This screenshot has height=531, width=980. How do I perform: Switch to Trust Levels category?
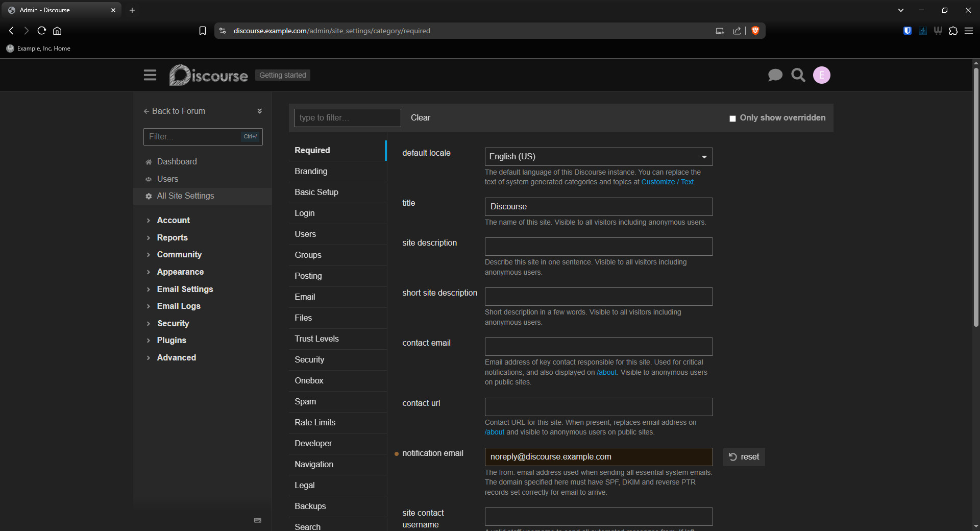[x=316, y=339]
